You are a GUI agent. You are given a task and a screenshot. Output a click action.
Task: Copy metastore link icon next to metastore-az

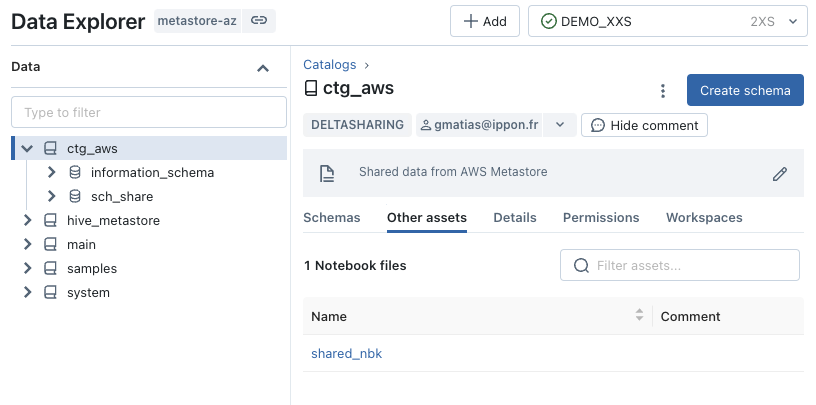click(x=259, y=21)
